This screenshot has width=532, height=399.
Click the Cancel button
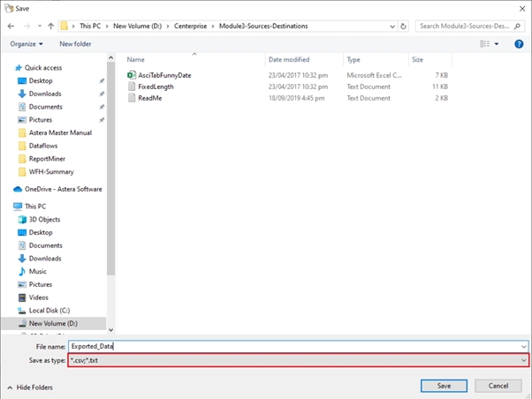tap(498, 386)
